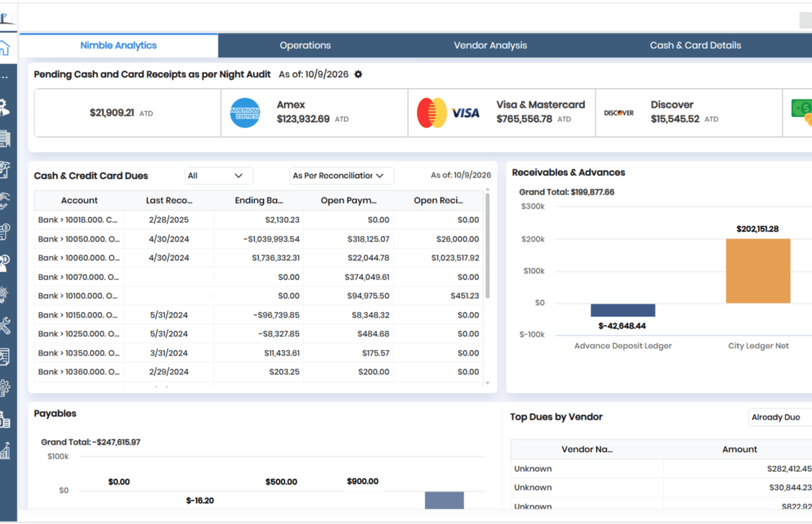Click the gear icon beside As of date
Image resolution: width=812 pixels, height=524 pixels.
coord(358,74)
